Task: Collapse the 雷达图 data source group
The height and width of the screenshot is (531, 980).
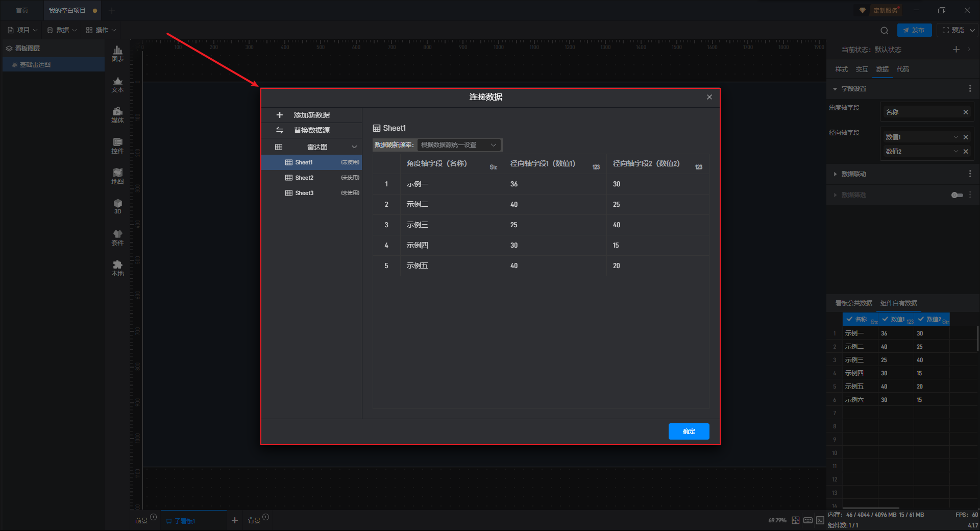Action: tap(354, 147)
